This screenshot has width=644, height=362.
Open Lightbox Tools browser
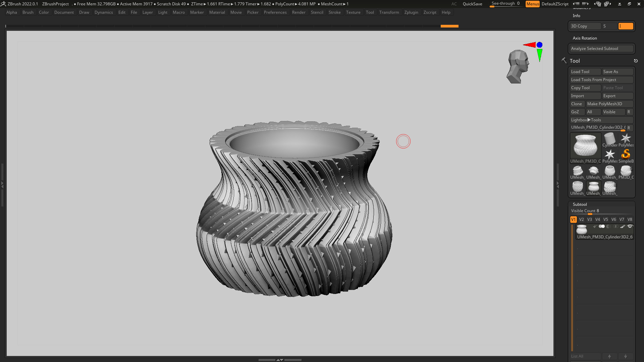tap(602, 120)
